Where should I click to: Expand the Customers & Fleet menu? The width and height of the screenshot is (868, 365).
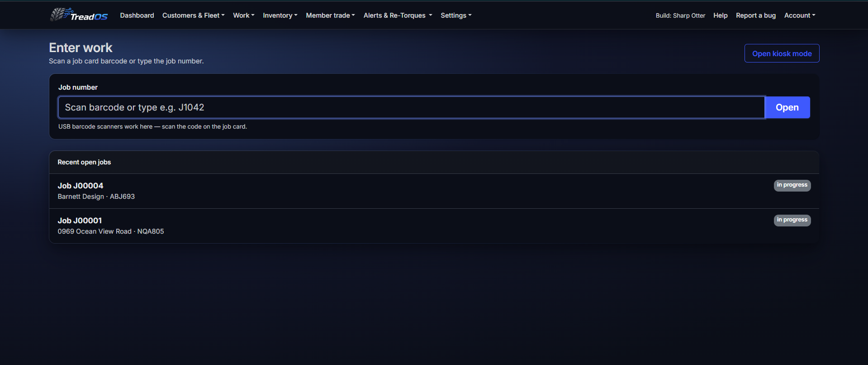pyautogui.click(x=193, y=15)
